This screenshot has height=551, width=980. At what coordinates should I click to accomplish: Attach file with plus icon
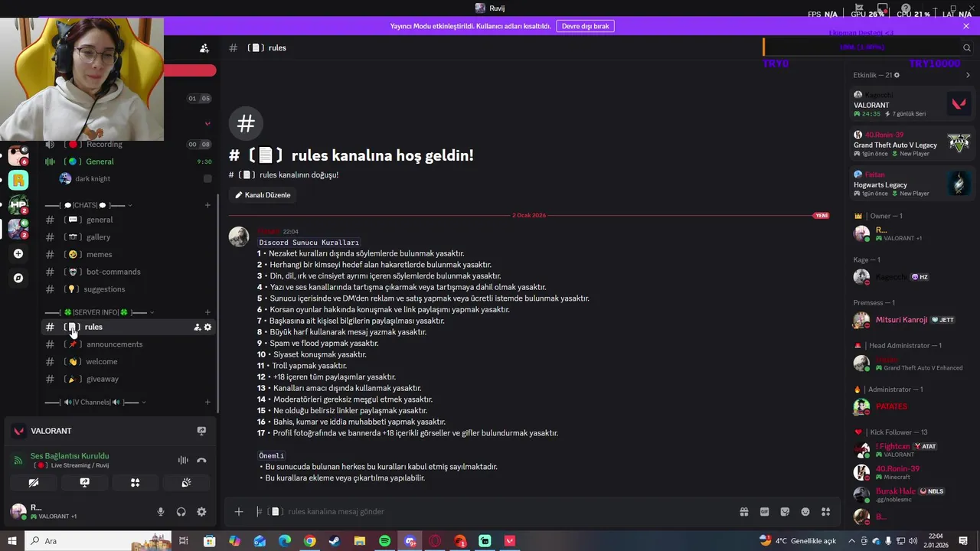tap(239, 511)
